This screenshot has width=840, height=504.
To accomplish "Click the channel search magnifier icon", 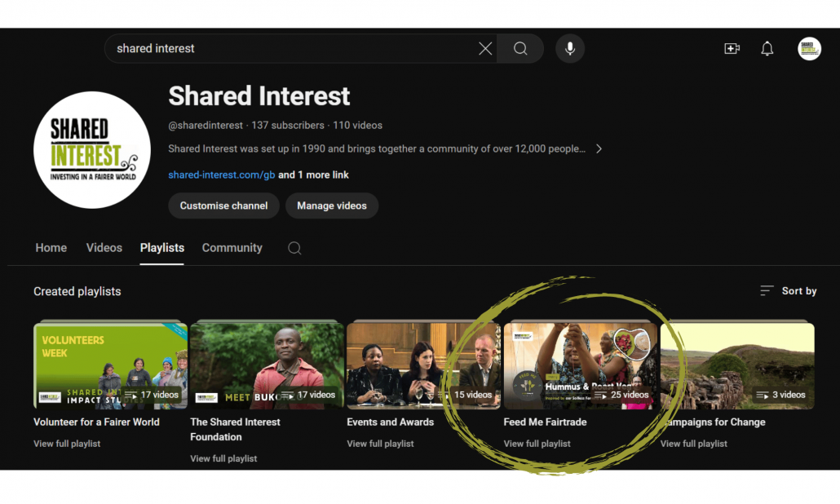I will [294, 248].
